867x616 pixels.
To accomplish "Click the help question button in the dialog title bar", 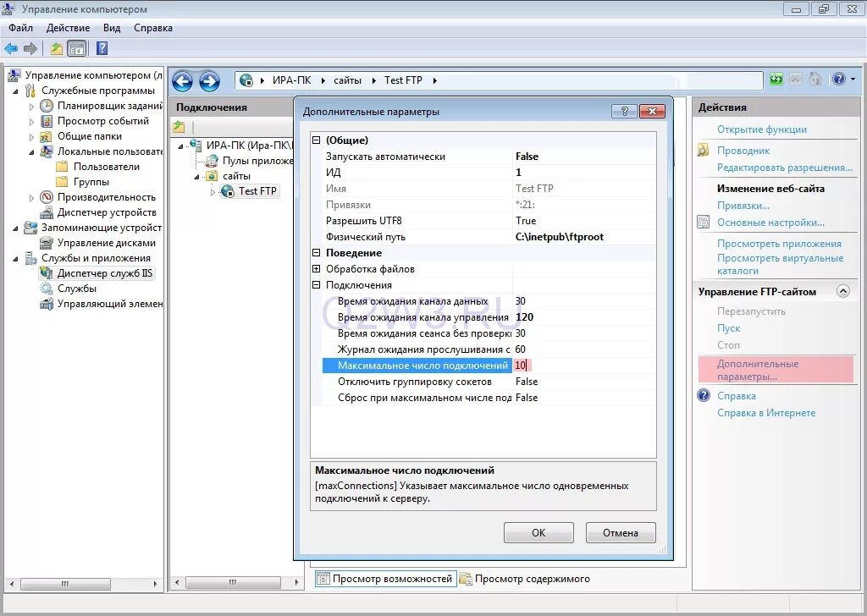I will pos(624,111).
